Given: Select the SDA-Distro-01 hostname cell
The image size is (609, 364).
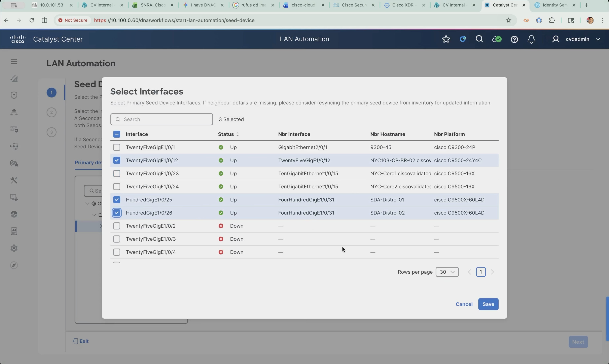Looking at the screenshot, I should (387, 200).
